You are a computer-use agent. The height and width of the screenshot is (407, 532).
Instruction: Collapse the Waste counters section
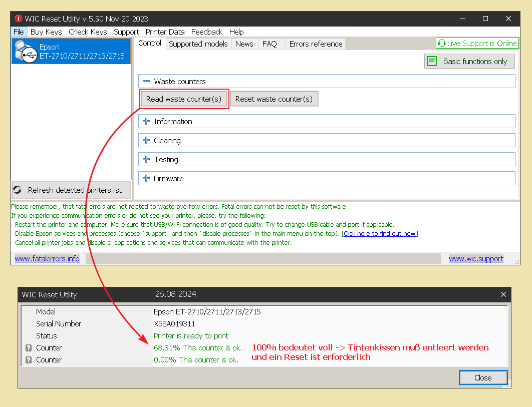click(x=146, y=82)
